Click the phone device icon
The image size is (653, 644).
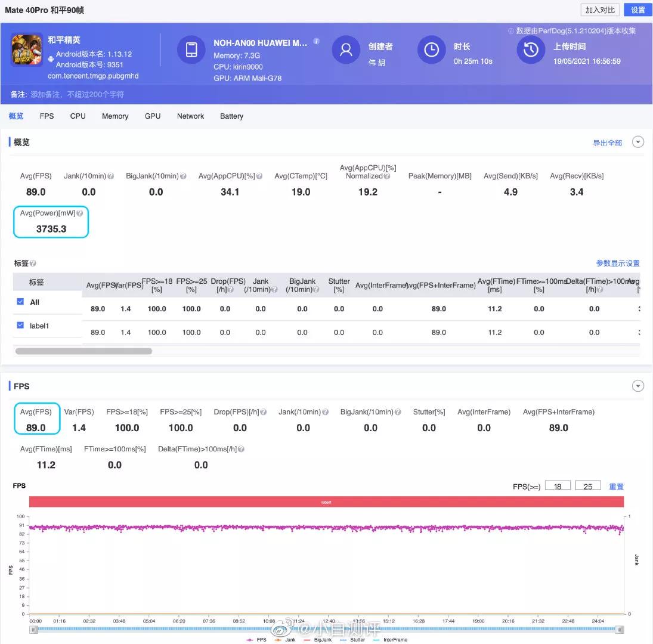point(191,50)
